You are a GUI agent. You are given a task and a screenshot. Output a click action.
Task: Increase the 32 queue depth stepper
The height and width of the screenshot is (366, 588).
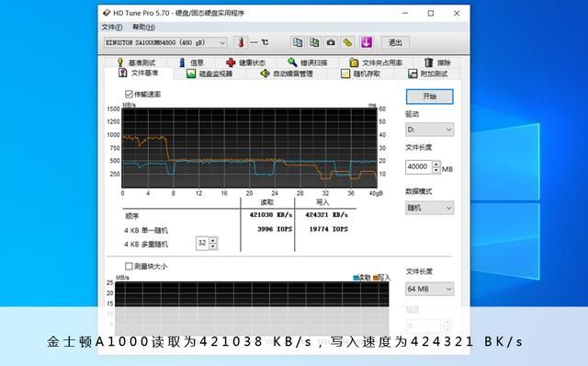(213, 240)
